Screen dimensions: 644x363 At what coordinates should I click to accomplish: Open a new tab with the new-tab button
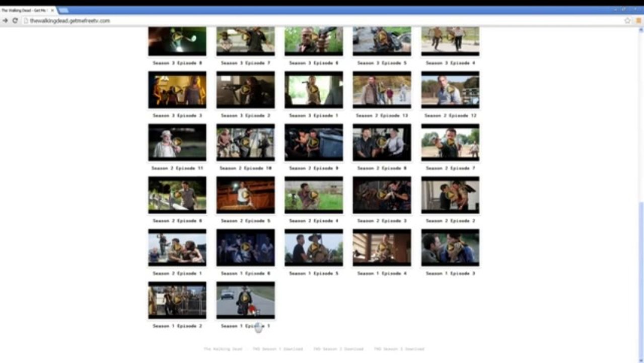(63, 10)
